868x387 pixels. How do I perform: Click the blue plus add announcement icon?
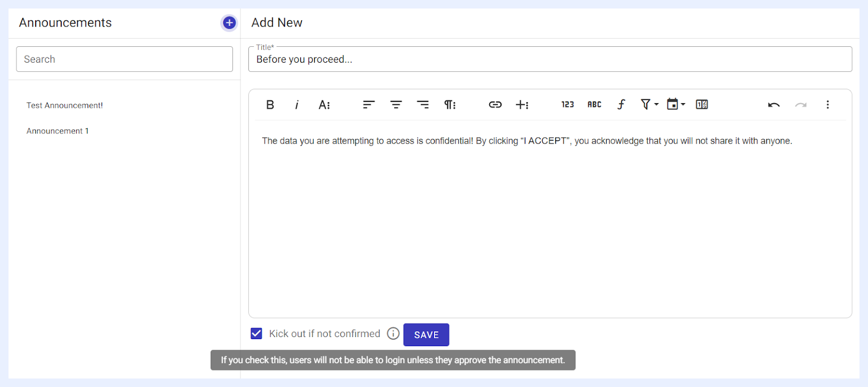(229, 23)
